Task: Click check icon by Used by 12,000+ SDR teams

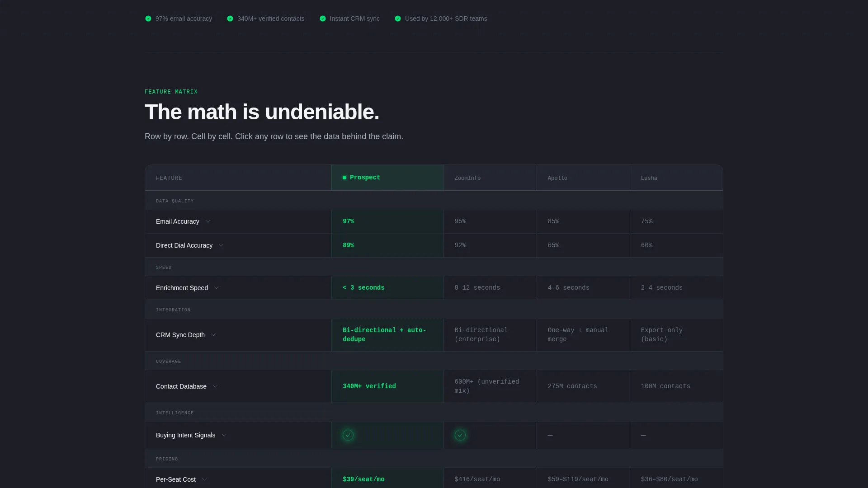Action: click(398, 19)
